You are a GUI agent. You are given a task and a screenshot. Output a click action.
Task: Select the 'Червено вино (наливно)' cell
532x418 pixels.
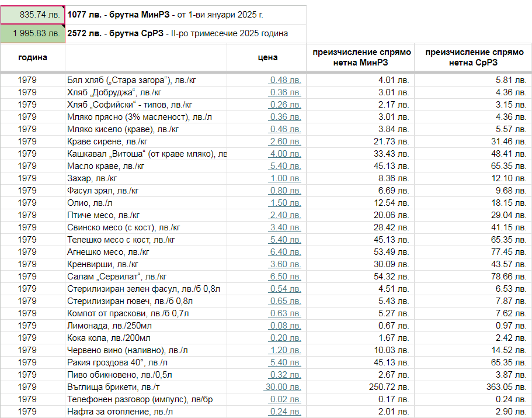click(x=146, y=350)
